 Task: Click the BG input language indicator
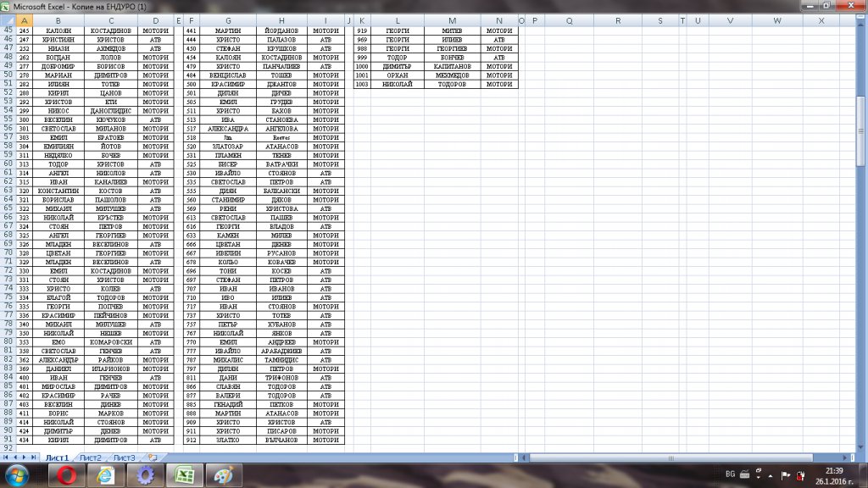730,474
